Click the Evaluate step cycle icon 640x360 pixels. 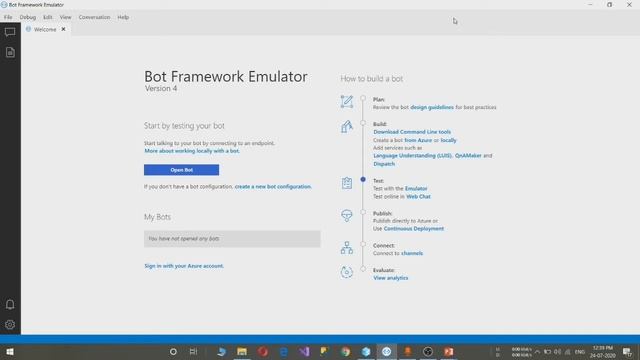pyautogui.click(x=347, y=272)
